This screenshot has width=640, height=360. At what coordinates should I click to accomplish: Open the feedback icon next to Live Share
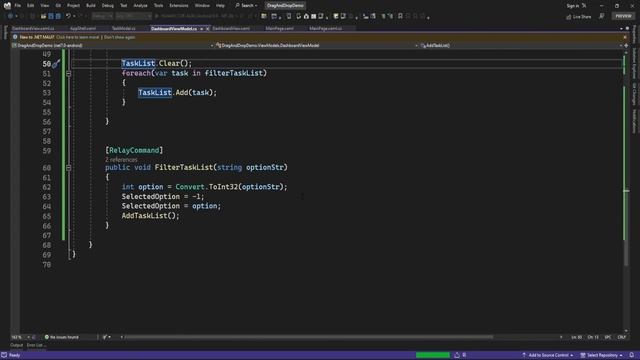pyautogui.click(x=602, y=16)
